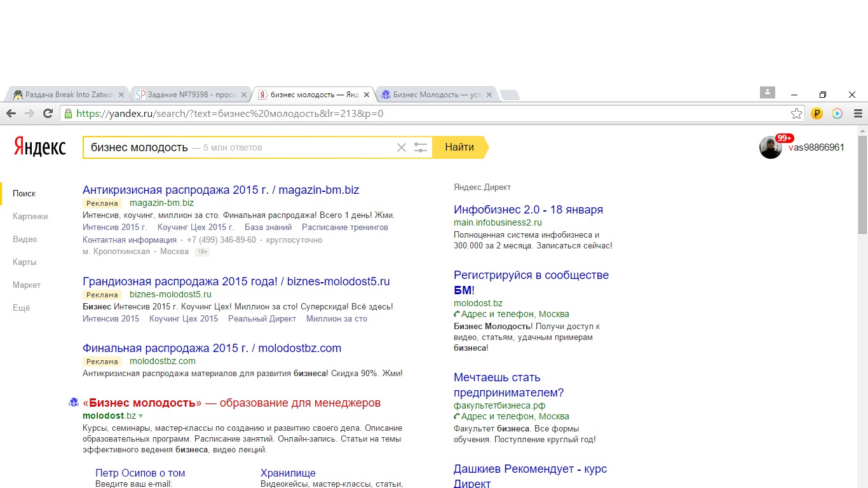
Task: Click the molodostbz.com green URL
Action: [163, 362]
